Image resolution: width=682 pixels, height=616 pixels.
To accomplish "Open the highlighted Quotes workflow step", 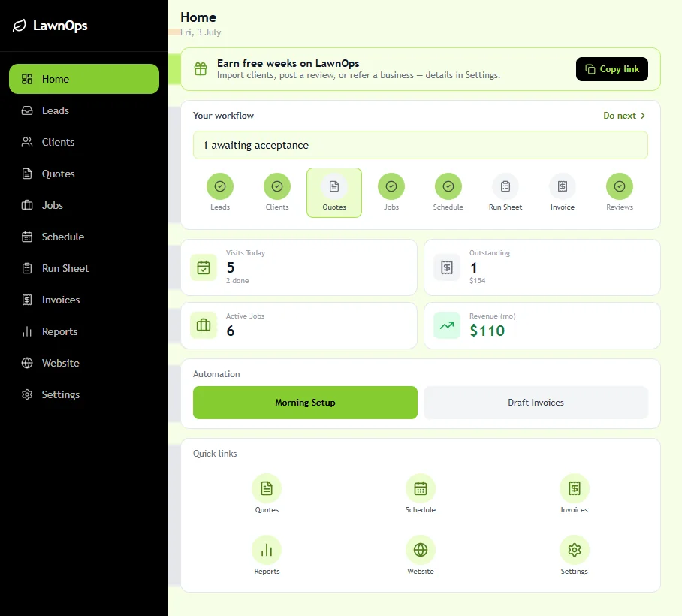I will click(x=334, y=193).
